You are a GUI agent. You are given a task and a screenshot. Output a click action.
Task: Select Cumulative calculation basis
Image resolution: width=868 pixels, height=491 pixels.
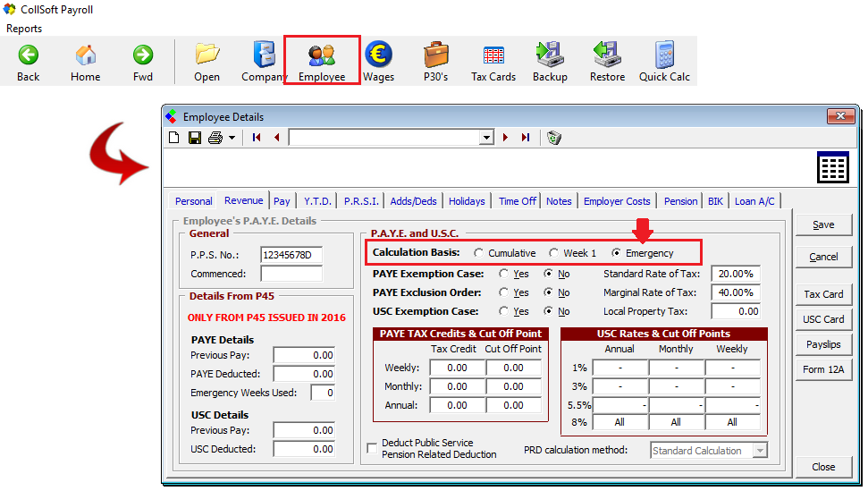[479, 254]
